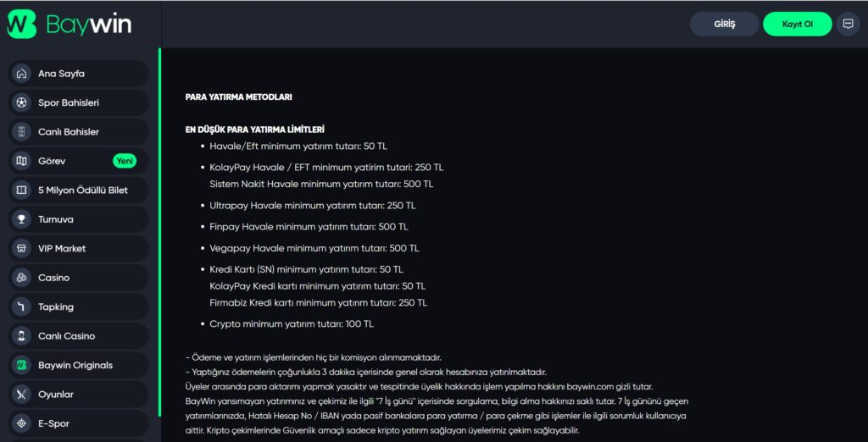Click the E-Spor target icon

21,423
